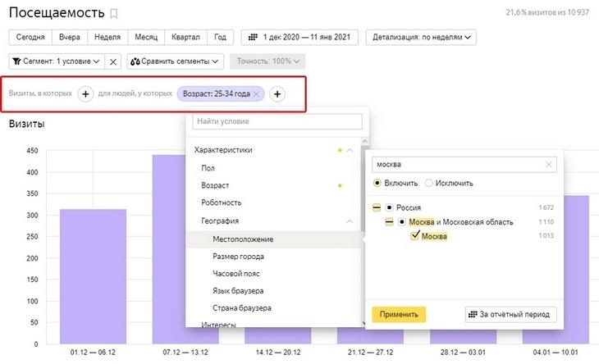Image resolution: width=599 pixels, height=364 pixels.
Task: Add a visit condition with the first plus button
Action: click(85, 94)
